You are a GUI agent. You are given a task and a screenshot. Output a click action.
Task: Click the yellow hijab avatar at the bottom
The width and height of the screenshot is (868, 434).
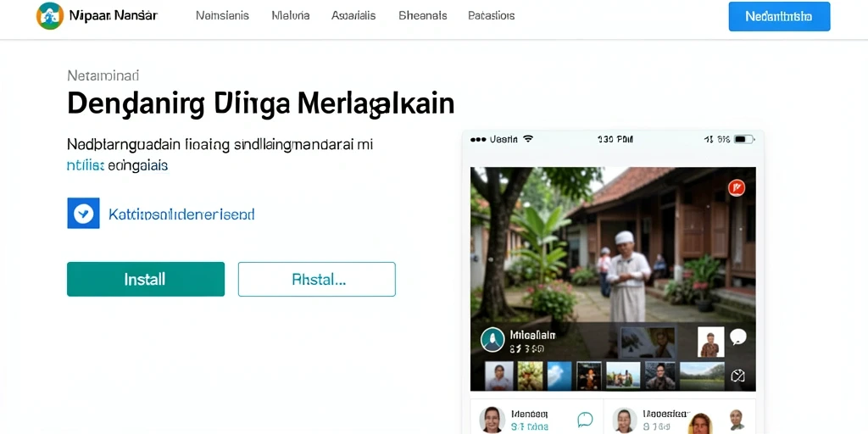coord(700,423)
